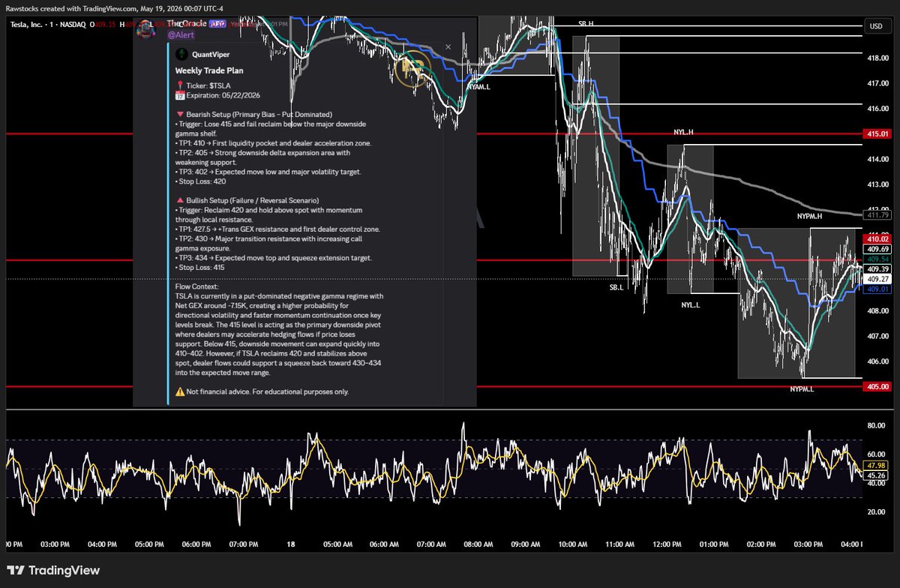
Task: Click the NYAM.L session label
Action: point(478,87)
